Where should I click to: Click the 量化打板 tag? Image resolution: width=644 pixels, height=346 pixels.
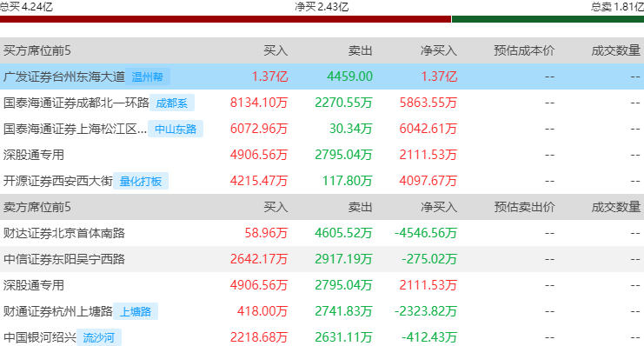141,181
